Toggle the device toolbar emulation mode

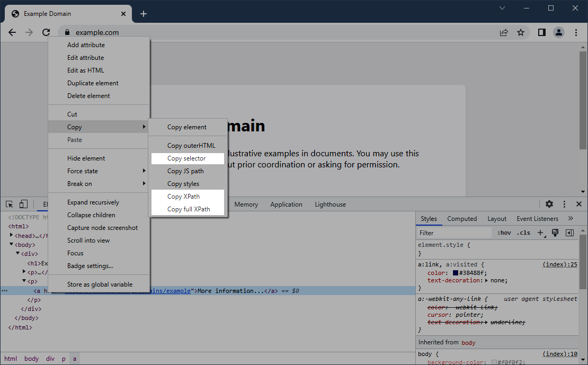(x=23, y=204)
